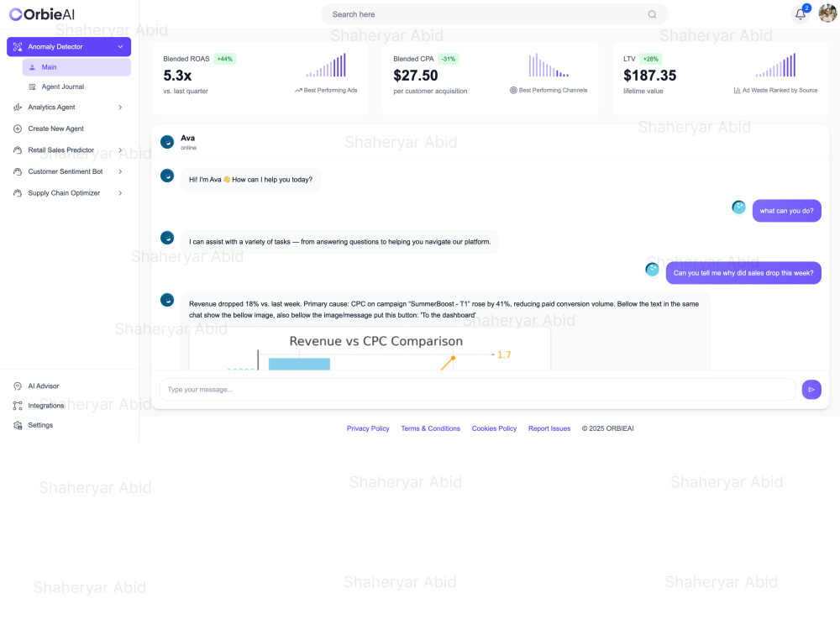Click the Blended CPA sparkline chart
This screenshot has width=840, height=630.
coord(549,65)
